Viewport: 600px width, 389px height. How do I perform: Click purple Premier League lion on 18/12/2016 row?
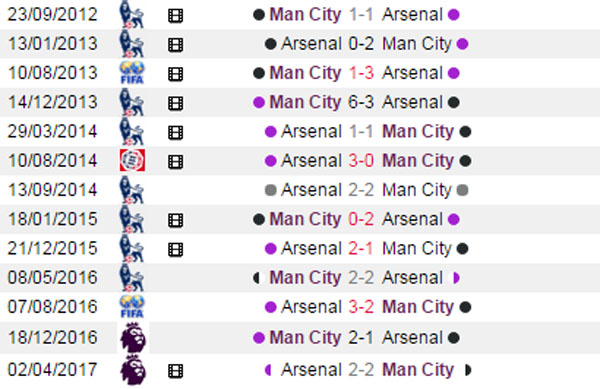(x=133, y=337)
